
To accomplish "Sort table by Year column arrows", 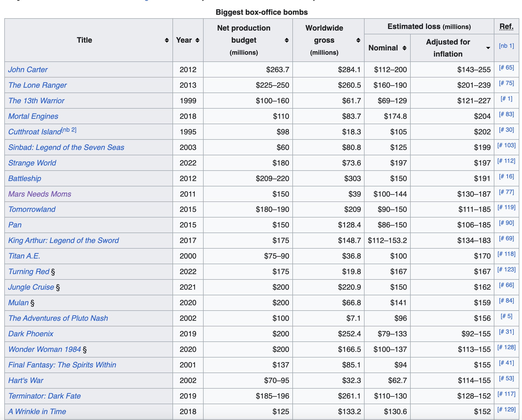I will pyautogui.click(x=197, y=40).
